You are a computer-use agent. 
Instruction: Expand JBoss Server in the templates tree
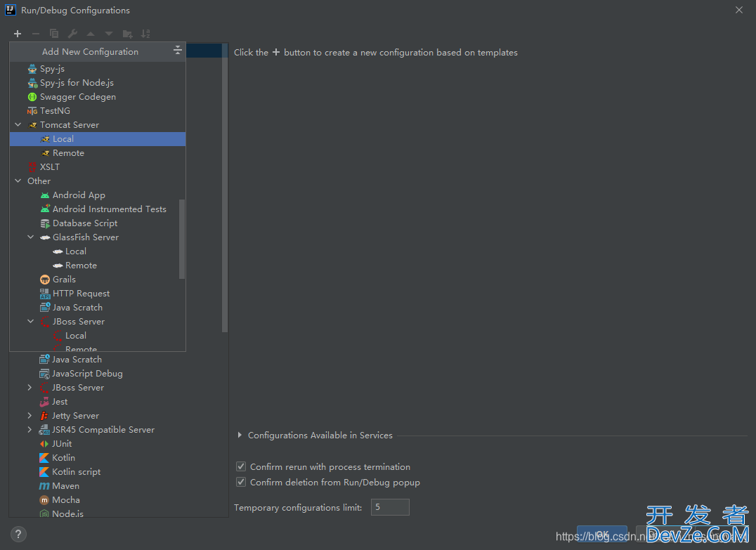30,388
